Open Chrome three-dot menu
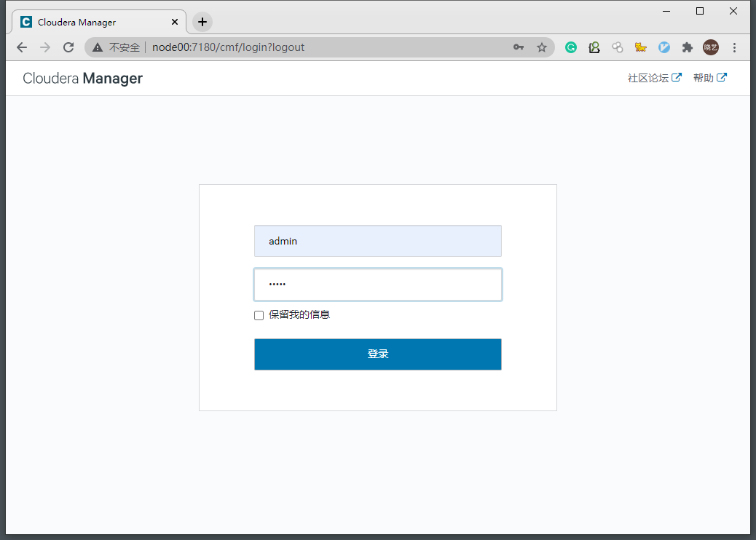Image resolution: width=756 pixels, height=540 pixels. 734,47
